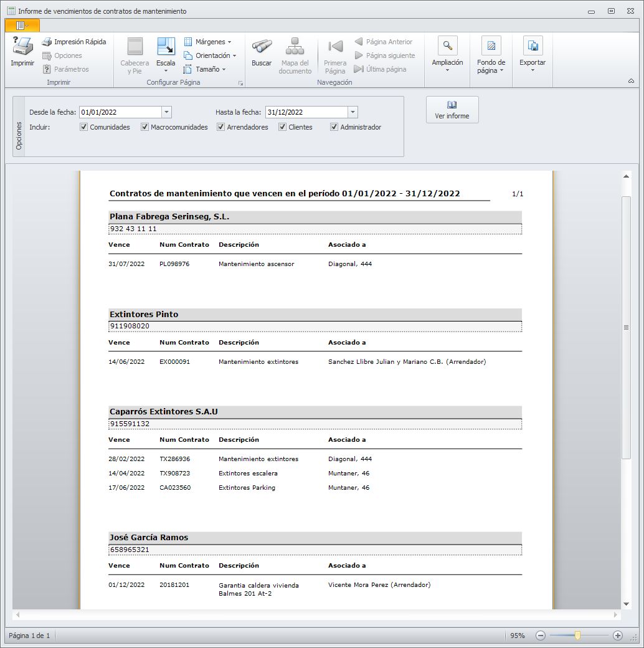The image size is (644, 648).
Task: Open the Desde la fecha dropdown
Action: (x=166, y=112)
